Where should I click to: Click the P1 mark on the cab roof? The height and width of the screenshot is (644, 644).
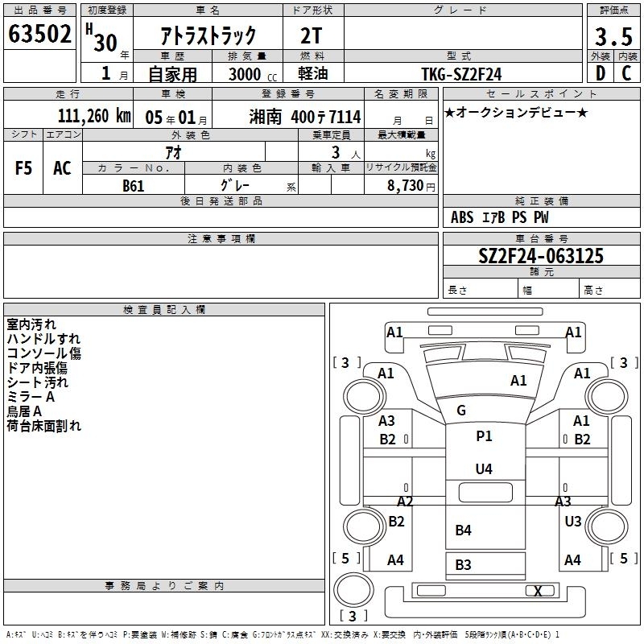point(484,436)
